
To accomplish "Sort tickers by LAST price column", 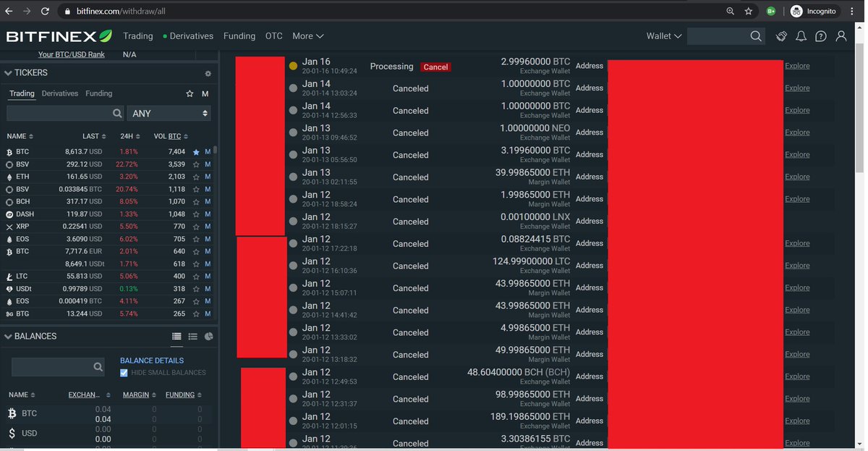I will tap(94, 137).
